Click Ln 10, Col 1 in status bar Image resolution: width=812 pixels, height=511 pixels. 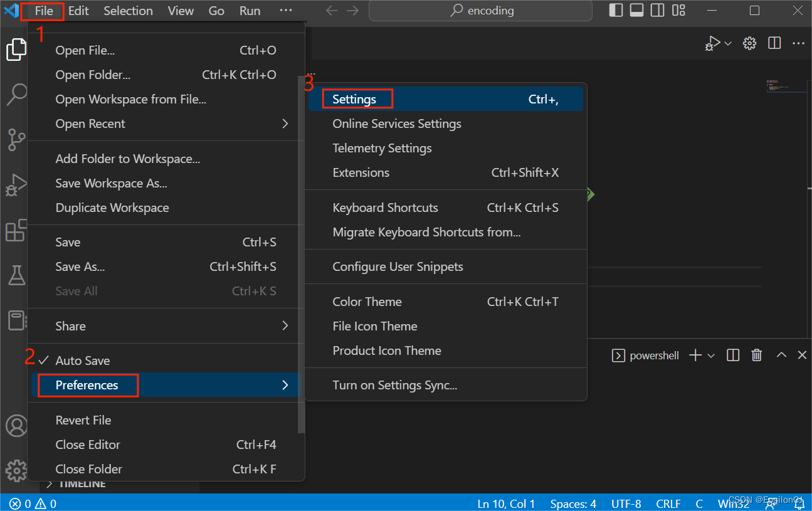(x=506, y=503)
